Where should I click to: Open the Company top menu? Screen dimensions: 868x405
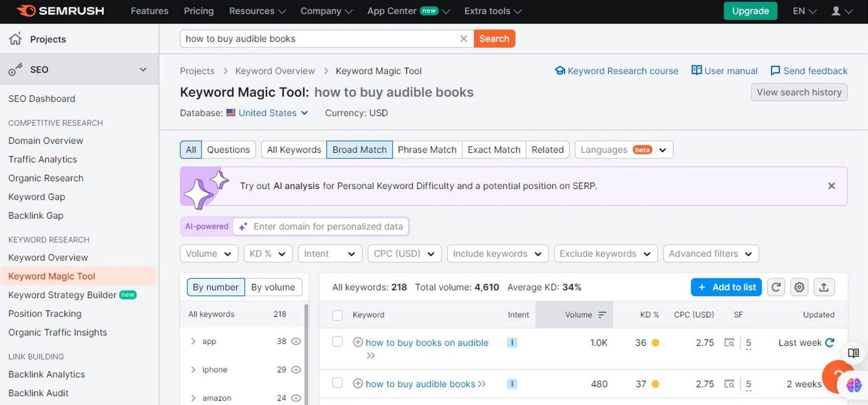pyautogui.click(x=326, y=11)
